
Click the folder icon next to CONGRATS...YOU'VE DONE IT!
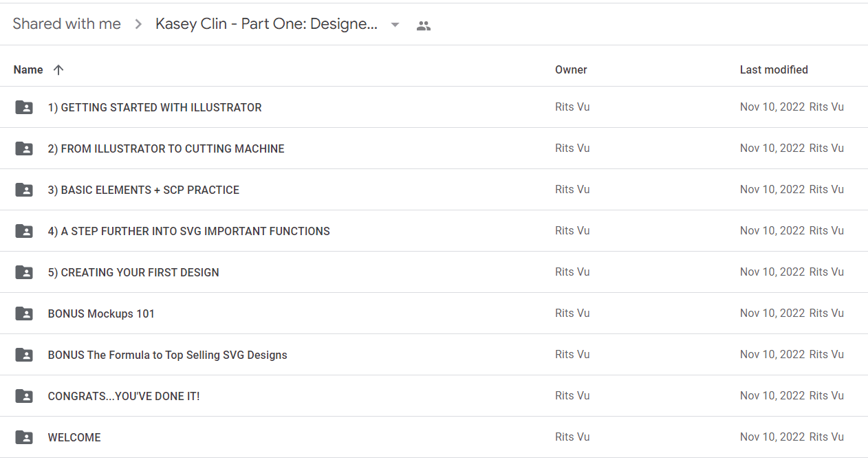coord(24,396)
